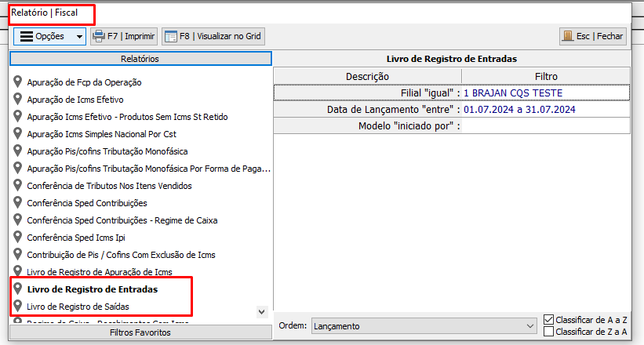Click the Filial filter value field
644x345 pixels.
coord(545,93)
